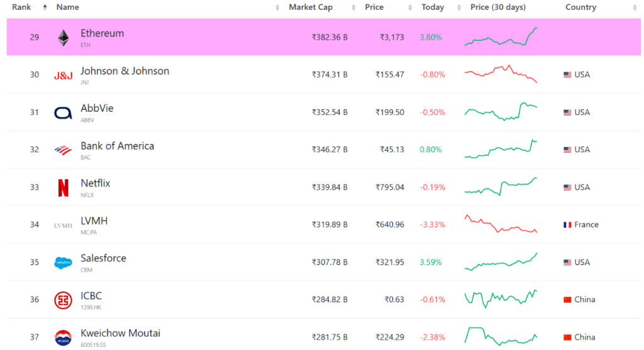Screen dimensions: 644x350
Task: Click the Kweichow Moutai logo
Action: (64, 337)
